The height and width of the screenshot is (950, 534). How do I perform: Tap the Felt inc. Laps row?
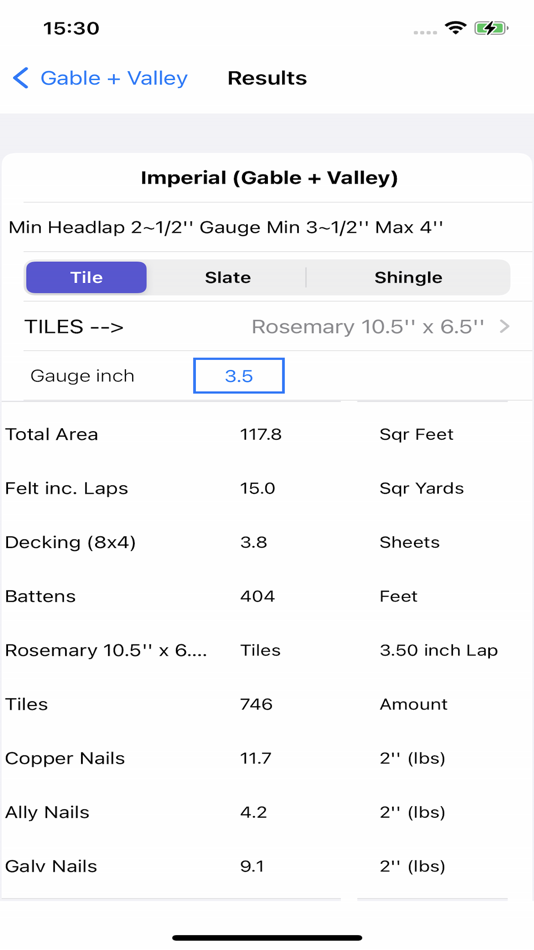pyautogui.click(x=267, y=488)
